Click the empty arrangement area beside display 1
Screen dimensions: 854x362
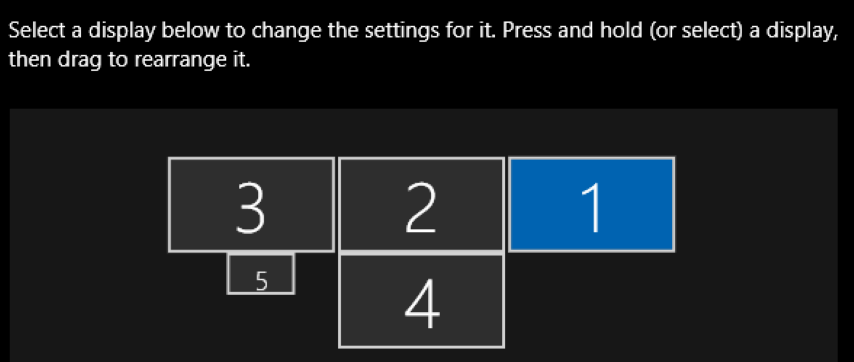click(757, 205)
